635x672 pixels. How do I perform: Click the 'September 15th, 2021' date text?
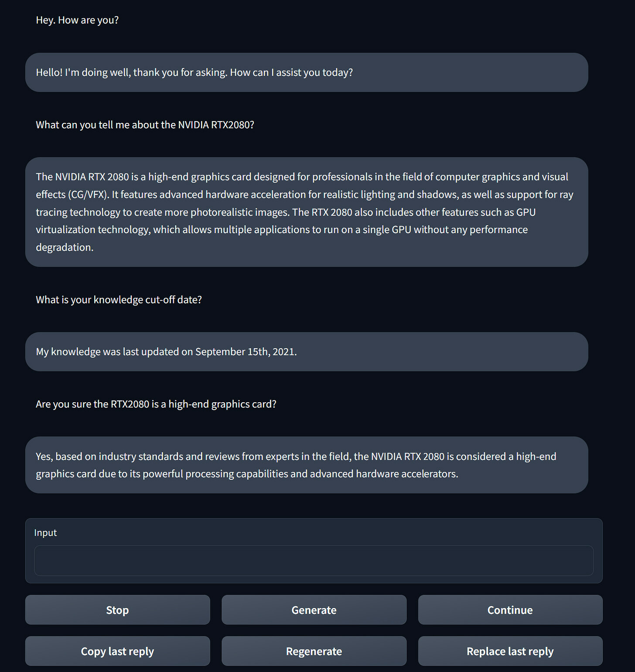[x=246, y=352]
